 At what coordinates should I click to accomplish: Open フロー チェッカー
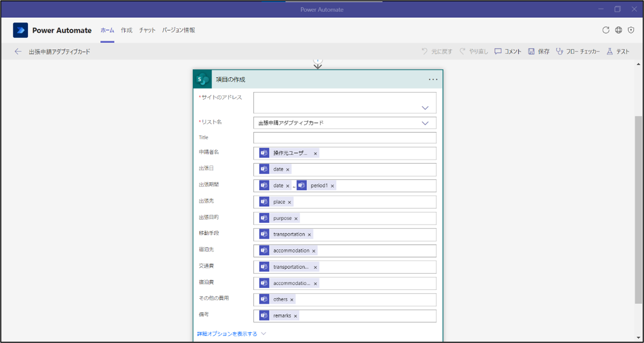(578, 52)
